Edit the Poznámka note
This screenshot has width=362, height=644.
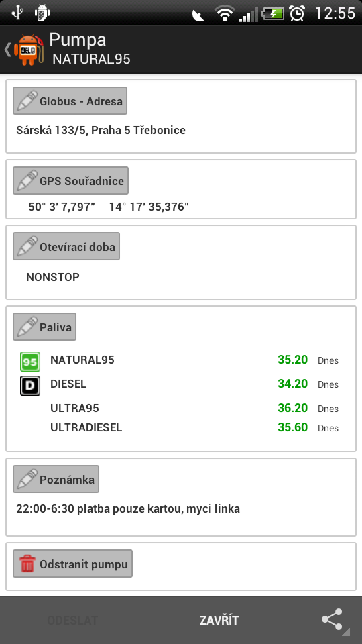click(x=56, y=479)
